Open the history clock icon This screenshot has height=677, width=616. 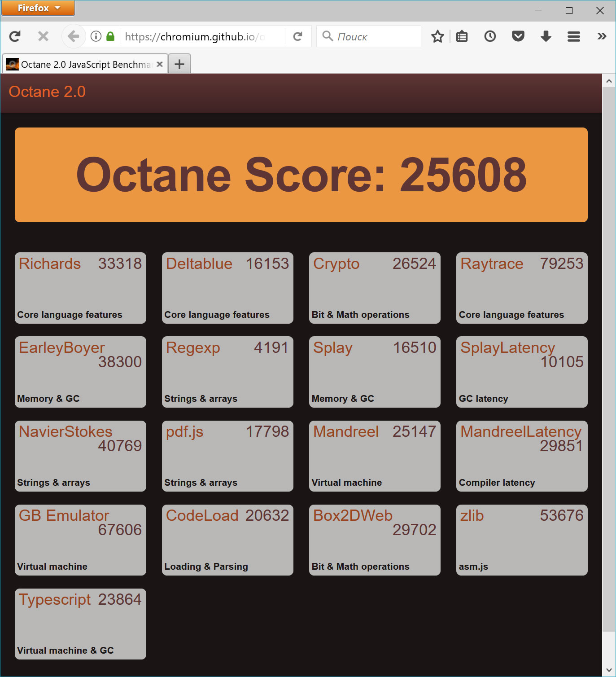(490, 36)
